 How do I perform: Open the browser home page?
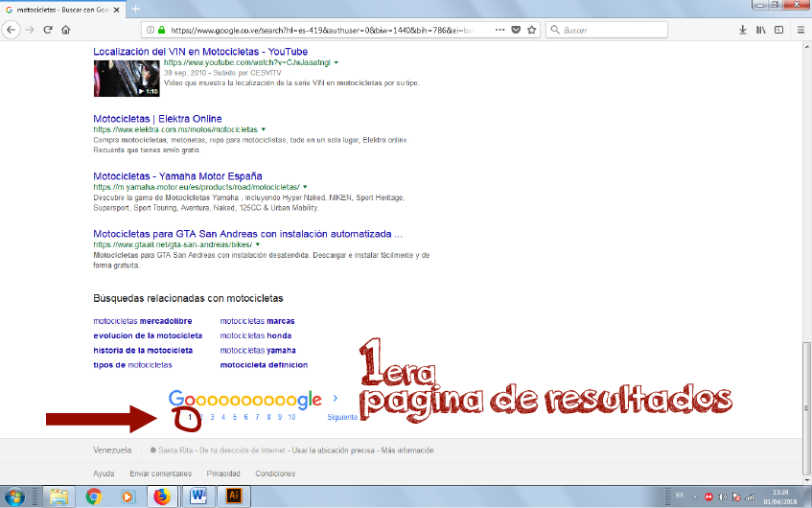pos(66,30)
